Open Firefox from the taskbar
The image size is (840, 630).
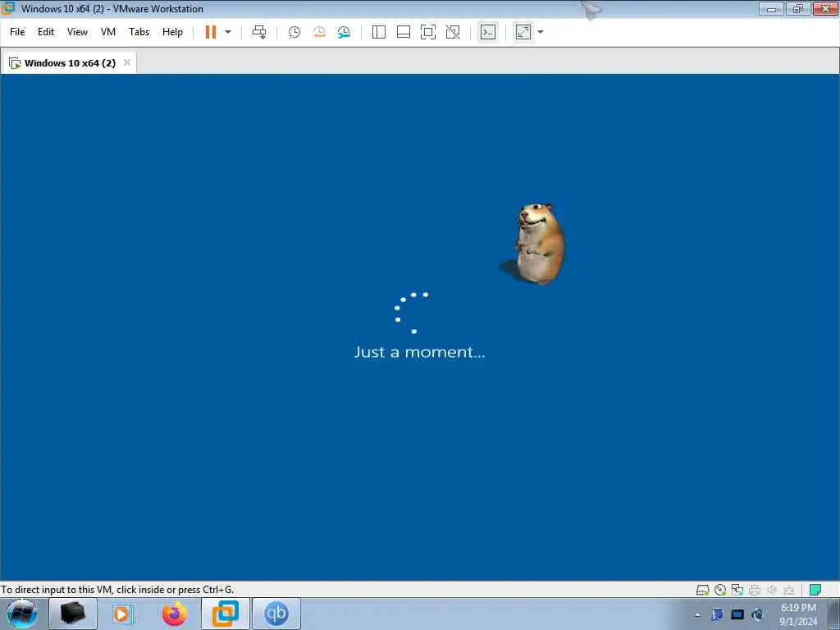click(175, 614)
